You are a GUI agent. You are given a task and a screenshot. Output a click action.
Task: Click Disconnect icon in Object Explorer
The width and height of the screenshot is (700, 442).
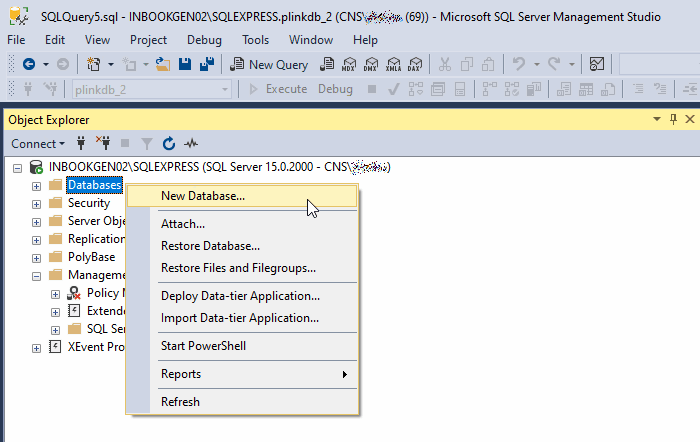[x=103, y=143]
